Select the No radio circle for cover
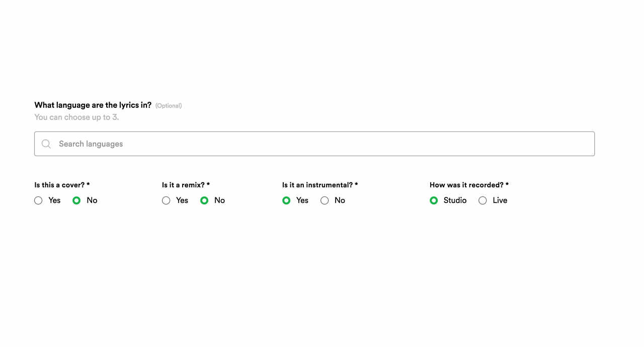The image size is (644, 347). [76, 200]
